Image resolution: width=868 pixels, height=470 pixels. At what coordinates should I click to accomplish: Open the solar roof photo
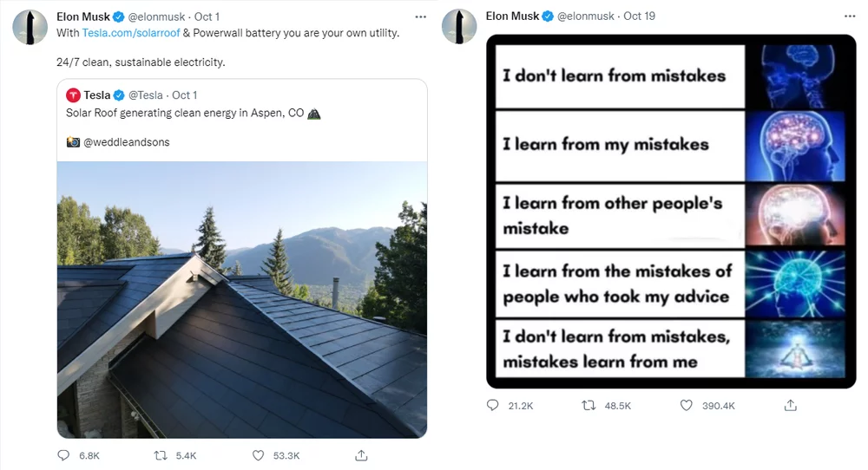tap(242, 299)
